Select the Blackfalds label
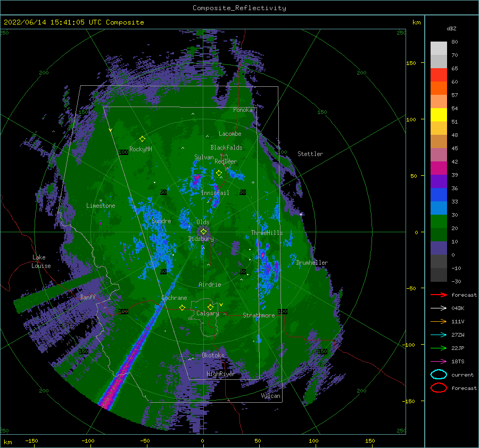Screen dimensions: 479x448 click(x=226, y=148)
